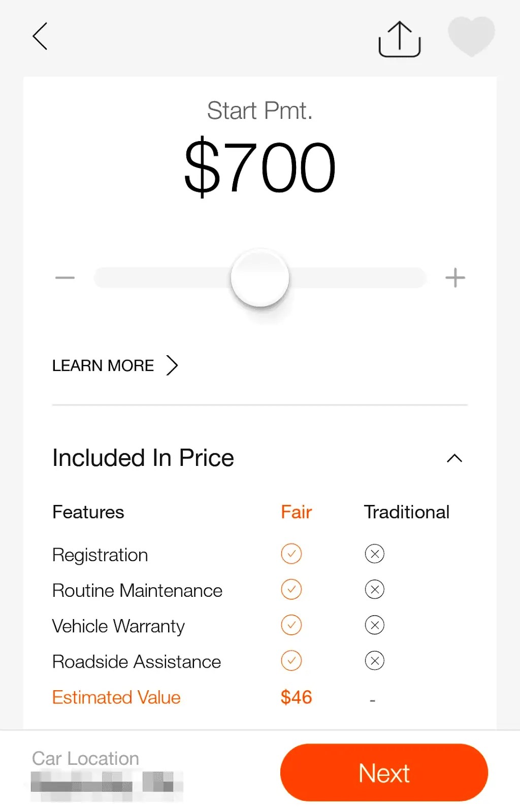520x812 pixels.
Task: Select the Traditional column header
Action: tap(407, 512)
